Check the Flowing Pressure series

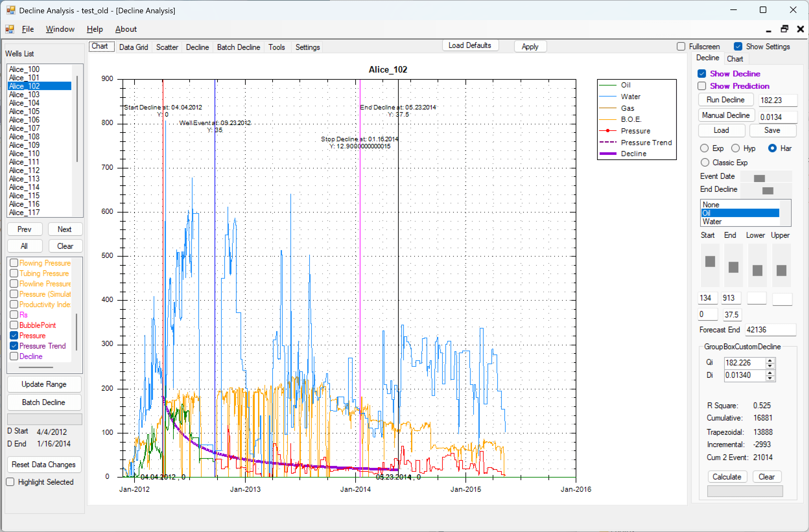[x=14, y=263]
